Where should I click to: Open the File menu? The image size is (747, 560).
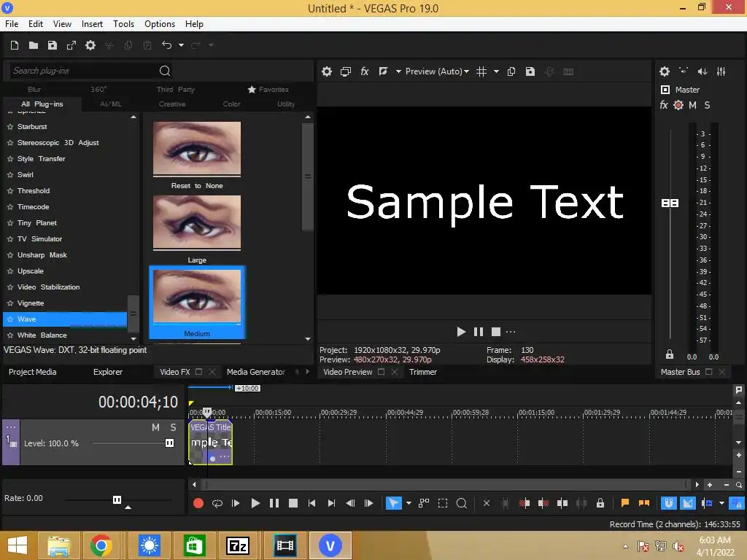[x=12, y=24]
